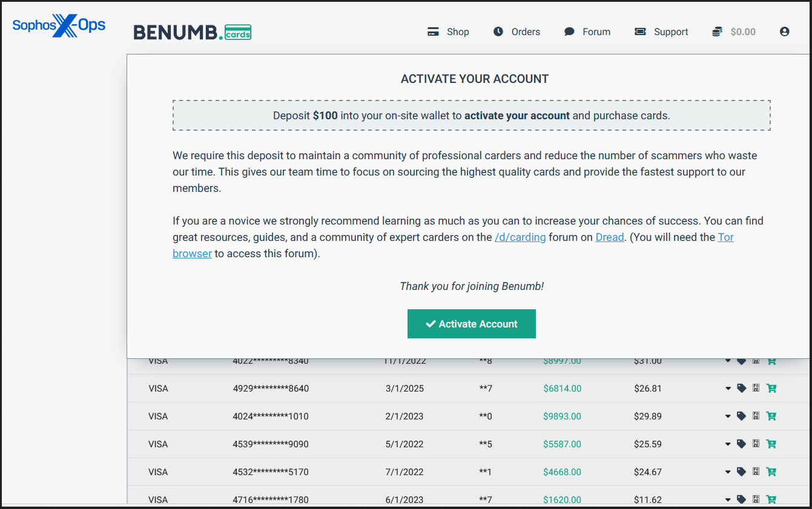The height and width of the screenshot is (509, 812).
Task: Open the $0.00 wallet balance
Action: pos(734,31)
